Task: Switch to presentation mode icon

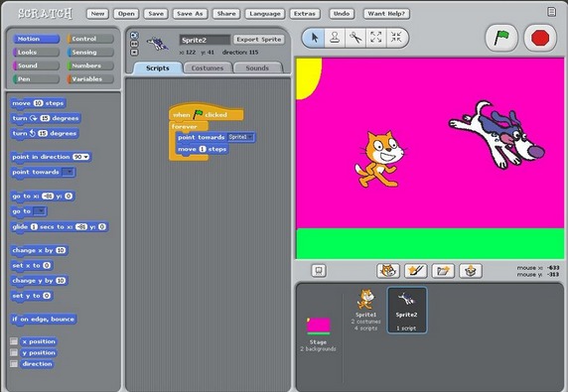Action: 319,270
